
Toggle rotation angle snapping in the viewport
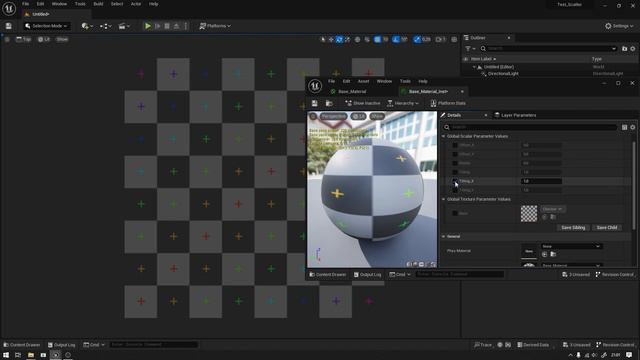click(396, 40)
